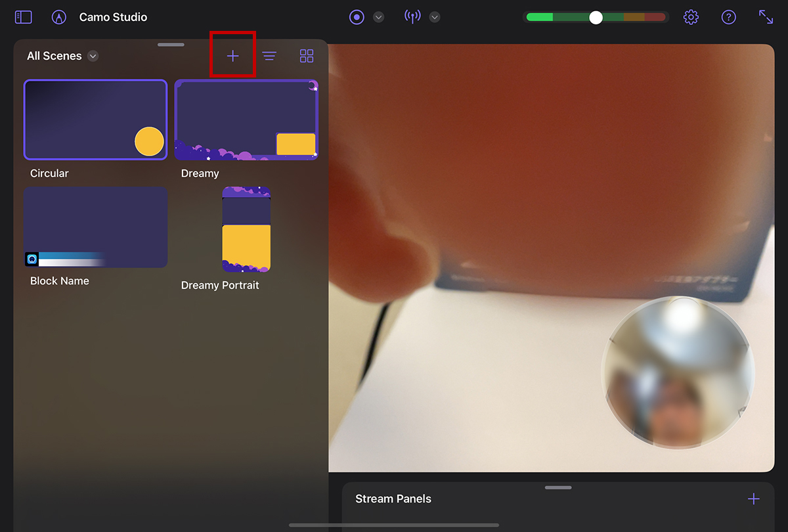This screenshot has width=788, height=532.
Task: Open the scene list sort options icon
Action: coord(269,56)
